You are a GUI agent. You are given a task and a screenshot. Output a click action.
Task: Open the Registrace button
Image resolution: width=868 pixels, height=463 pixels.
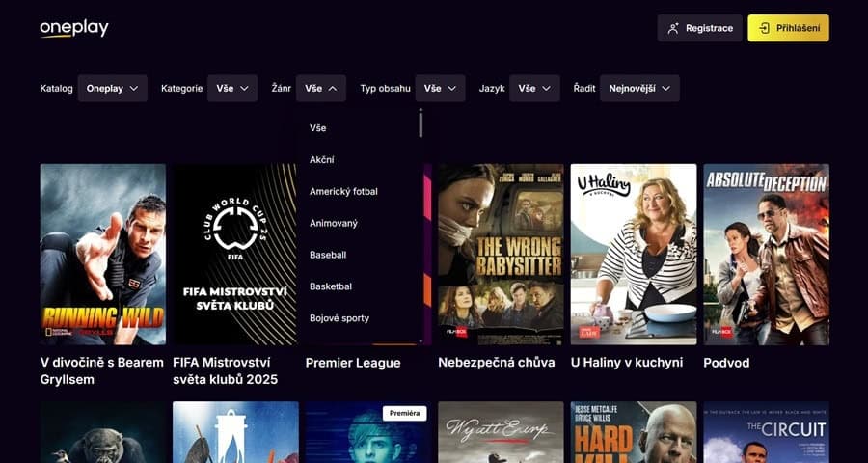pyautogui.click(x=700, y=28)
